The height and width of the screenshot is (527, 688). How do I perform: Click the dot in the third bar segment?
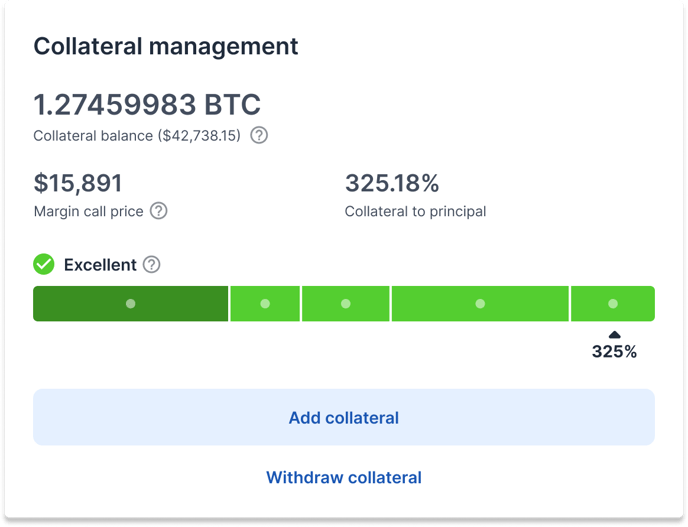346,304
